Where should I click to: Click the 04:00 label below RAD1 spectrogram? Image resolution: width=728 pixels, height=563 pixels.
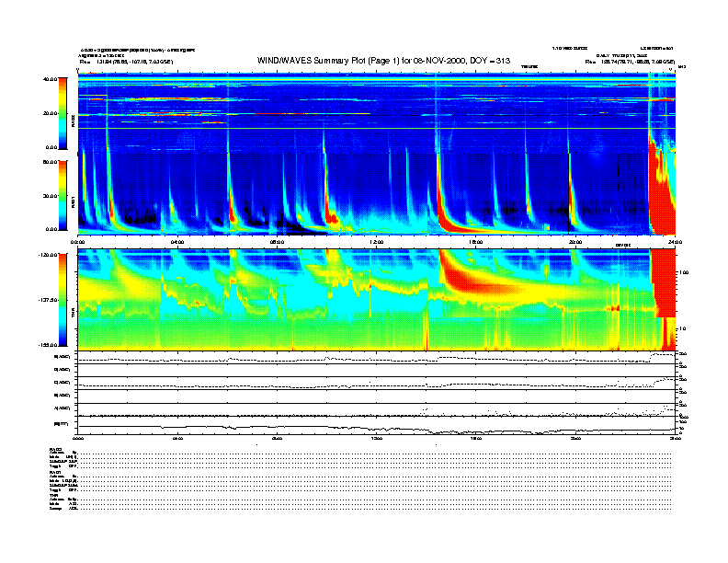click(177, 242)
